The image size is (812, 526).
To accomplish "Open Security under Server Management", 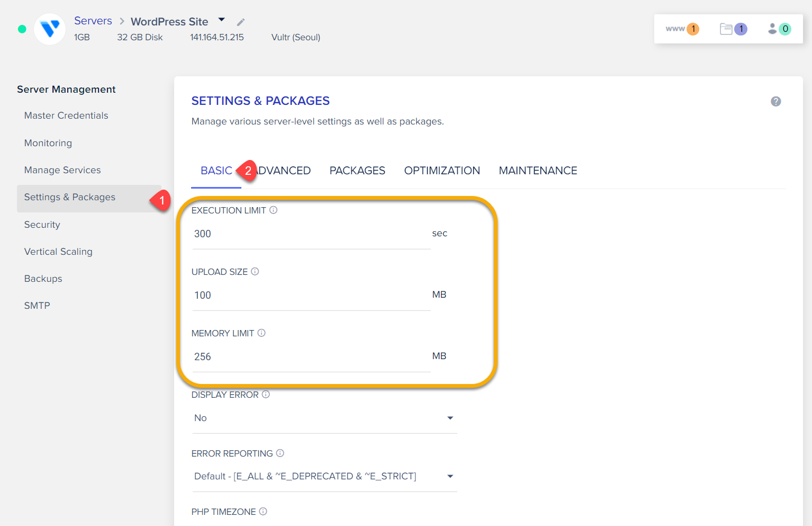I will point(42,224).
